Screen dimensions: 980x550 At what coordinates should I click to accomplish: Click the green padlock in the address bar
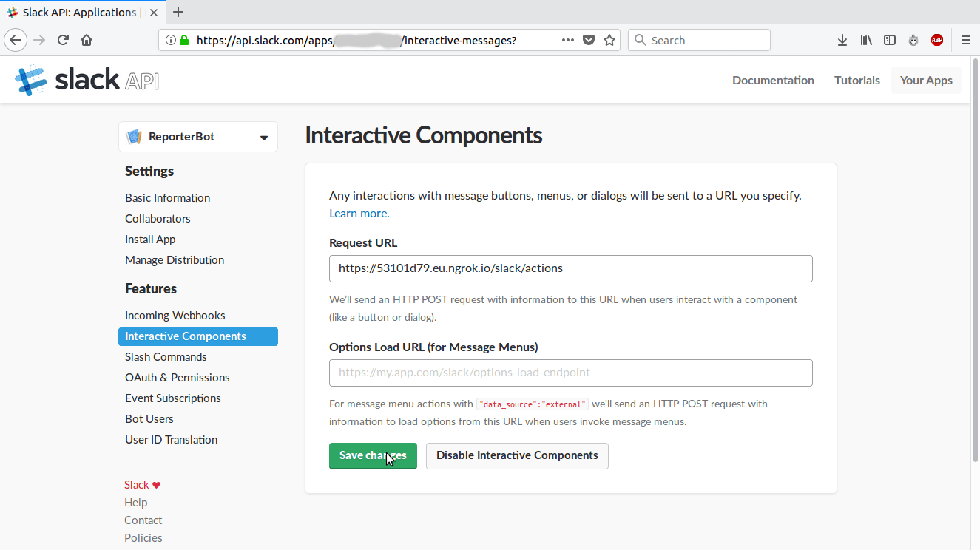(x=184, y=40)
